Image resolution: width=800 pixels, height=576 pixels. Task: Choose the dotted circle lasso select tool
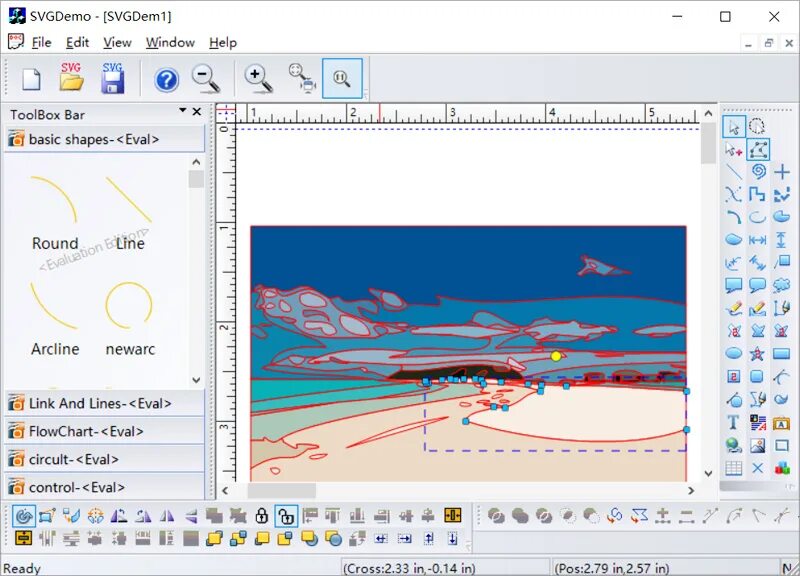(x=757, y=126)
